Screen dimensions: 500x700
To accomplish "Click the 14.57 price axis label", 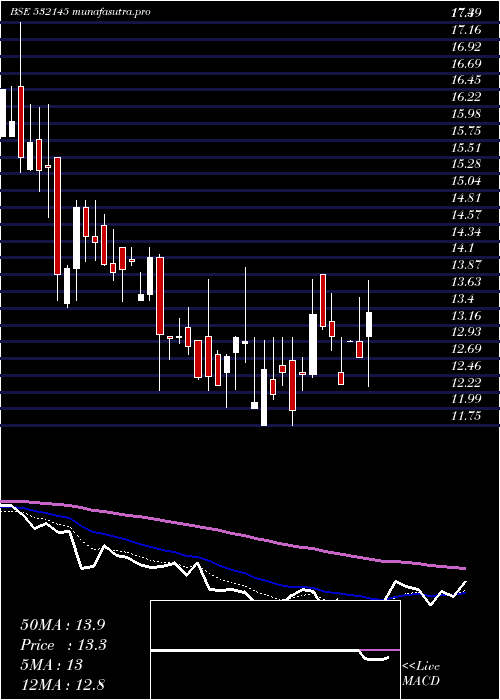I will tap(466, 214).
